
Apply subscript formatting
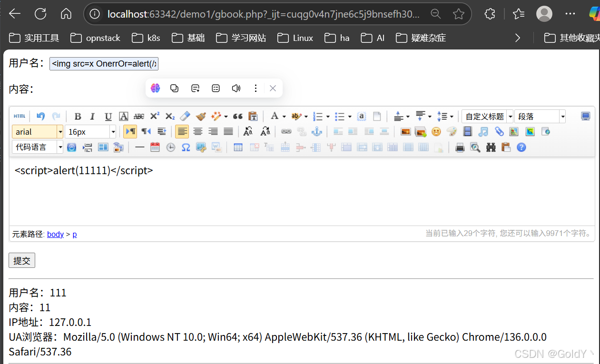pos(170,117)
